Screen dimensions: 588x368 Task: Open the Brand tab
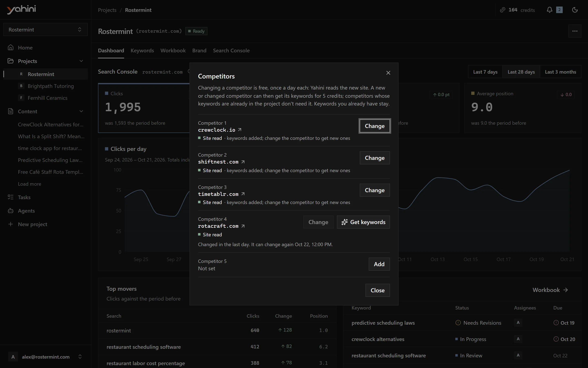point(199,51)
